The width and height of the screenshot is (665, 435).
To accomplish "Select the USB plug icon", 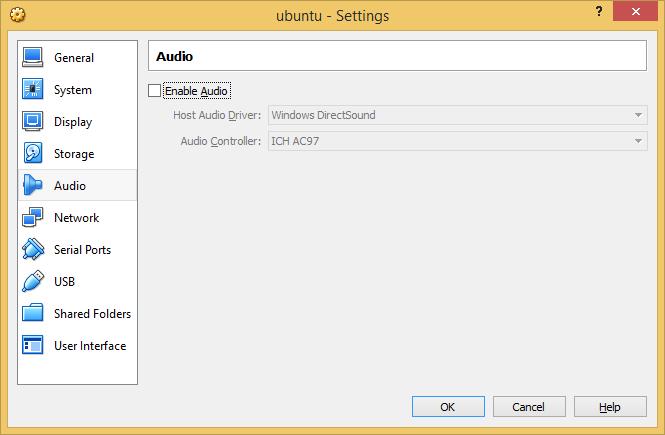I will coord(33,281).
